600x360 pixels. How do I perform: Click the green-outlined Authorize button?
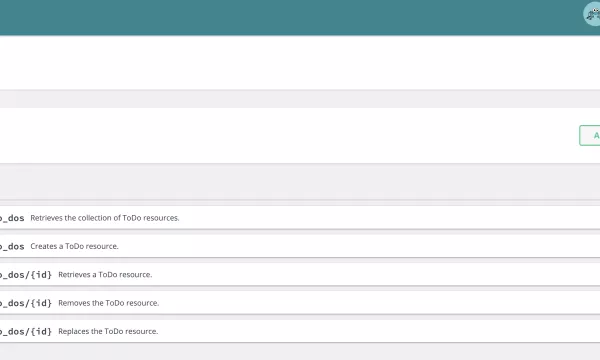click(x=590, y=135)
